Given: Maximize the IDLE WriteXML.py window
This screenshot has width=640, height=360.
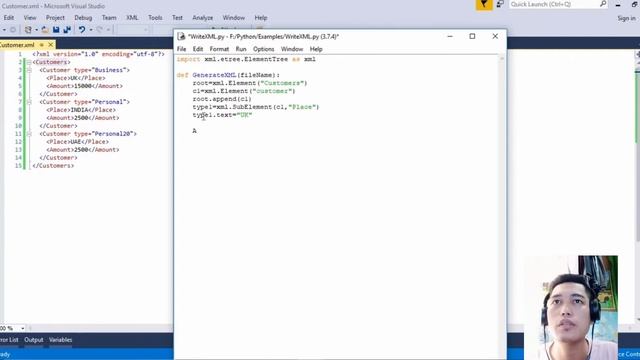Looking at the screenshot, I should [x=472, y=36].
